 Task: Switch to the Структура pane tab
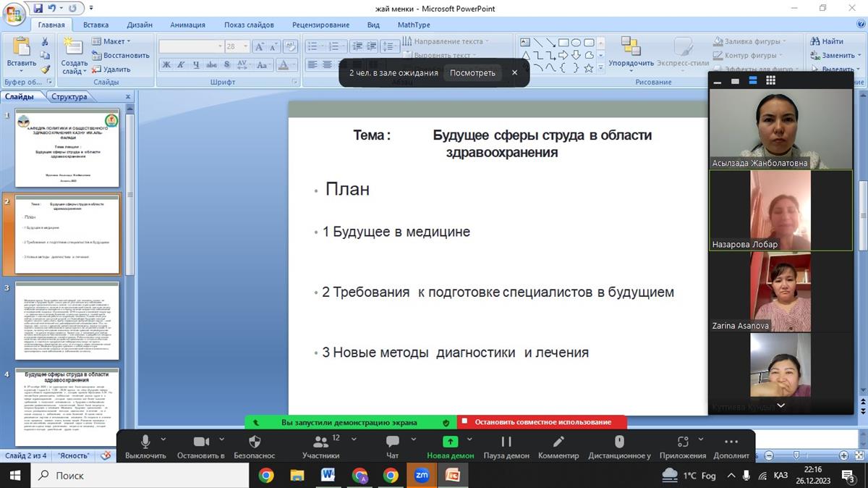(x=69, y=97)
